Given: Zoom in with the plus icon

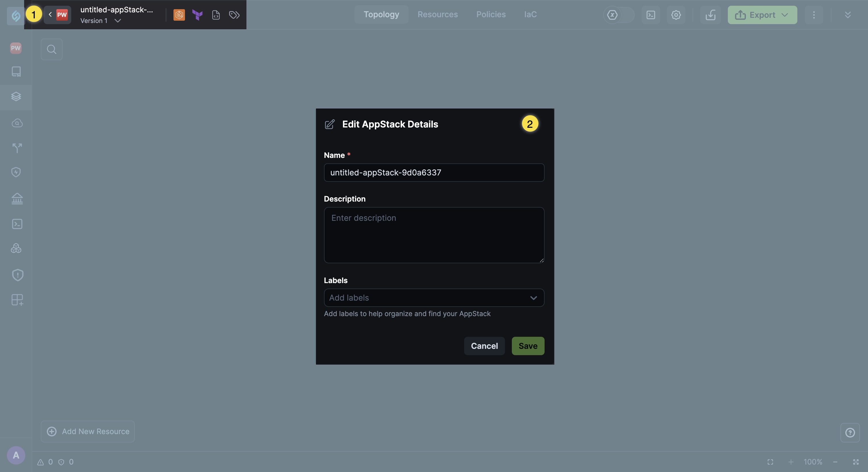Looking at the screenshot, I should (x=790, y=462).
